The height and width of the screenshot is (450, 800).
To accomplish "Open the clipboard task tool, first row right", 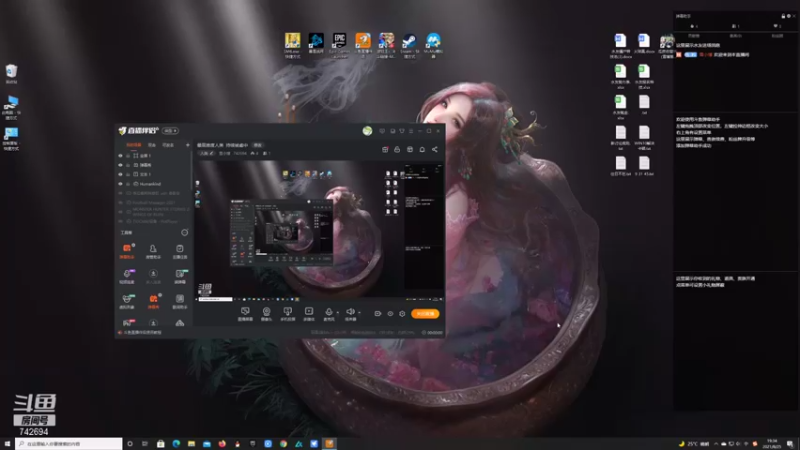I will coord(180,251).
